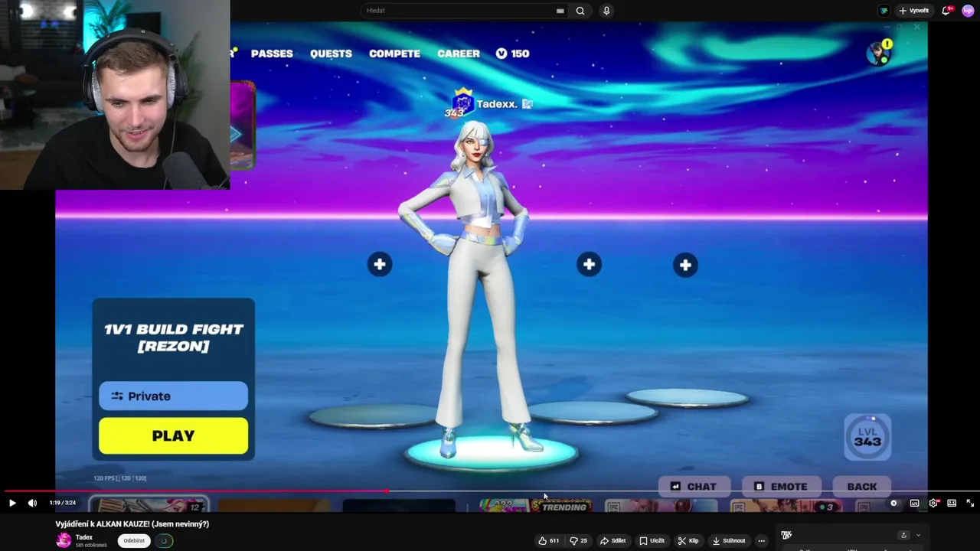980x551 pixels.
Task: Click the Tadexx level 343 banner badge
Action: 462,104
